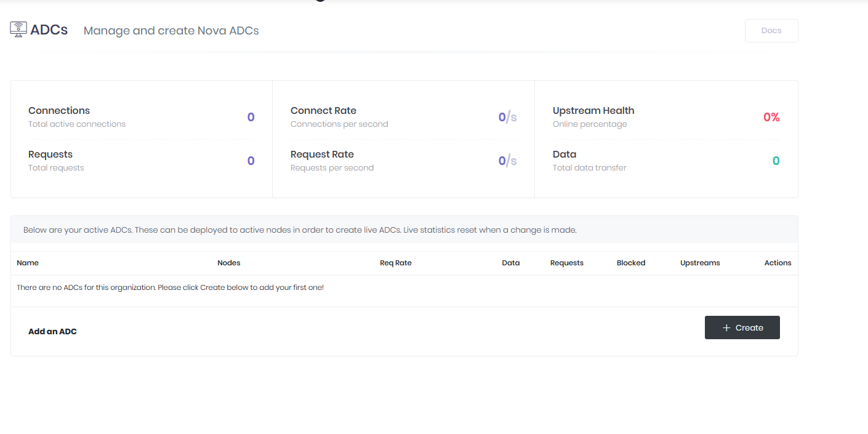868x434 pixels.
Task: Click the 'Requests per second' description
Action: 332,168
